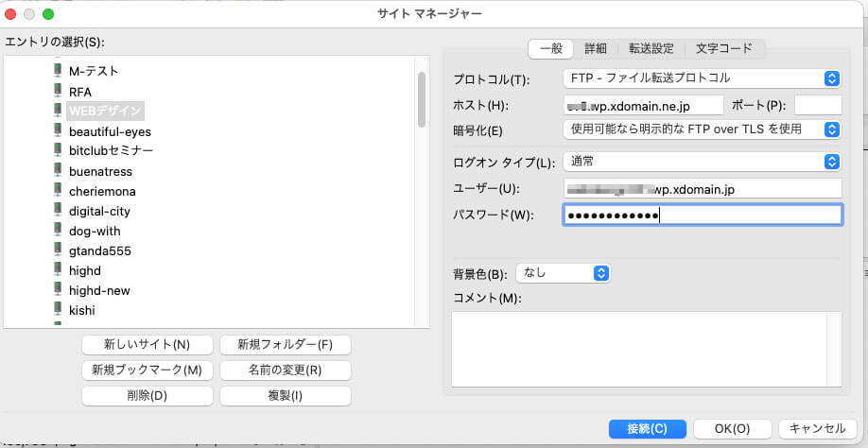
Task: Switch to the 文字コード tab
Action: click(724, 48)
